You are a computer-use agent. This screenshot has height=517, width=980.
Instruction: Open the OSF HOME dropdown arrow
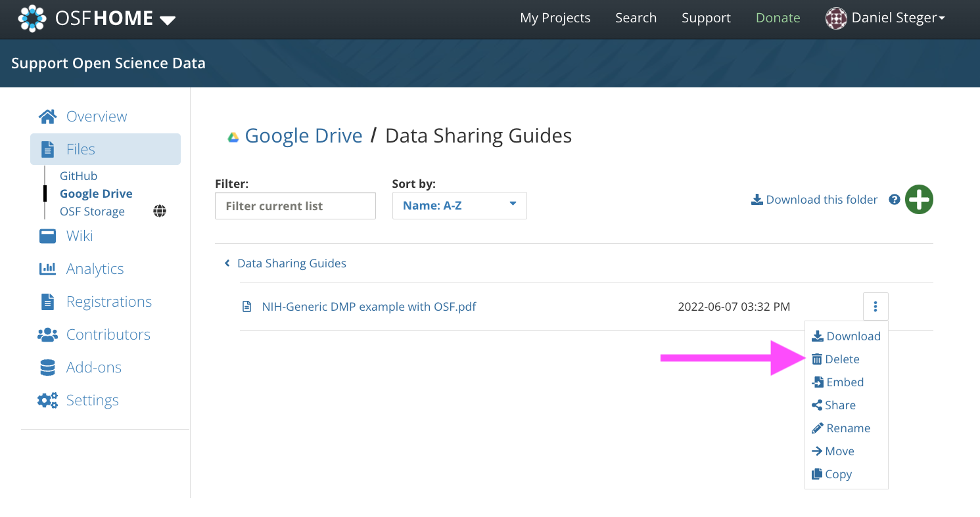(x=168, y=20)
